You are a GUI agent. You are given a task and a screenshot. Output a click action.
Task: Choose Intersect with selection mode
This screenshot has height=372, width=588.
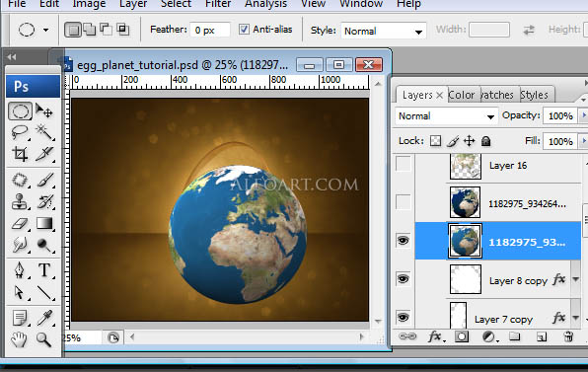[122, 30]
